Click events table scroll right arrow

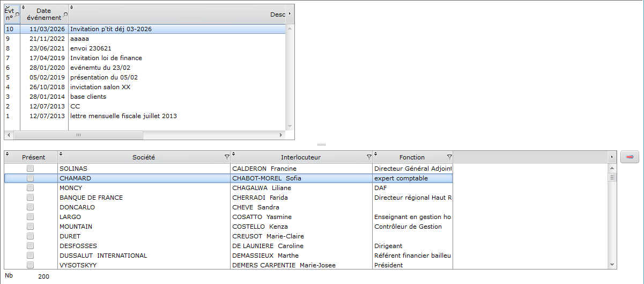coord(282,135)
